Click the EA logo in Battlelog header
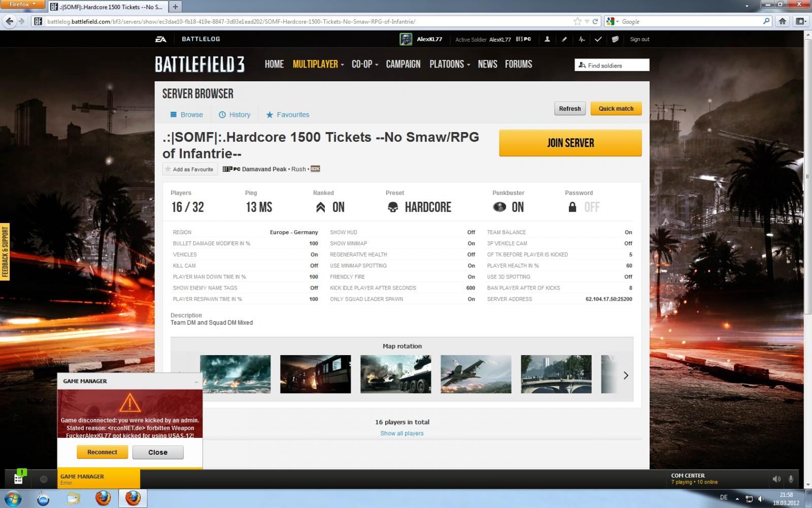The height and width of the screenshot is (508, 812). 161,39
